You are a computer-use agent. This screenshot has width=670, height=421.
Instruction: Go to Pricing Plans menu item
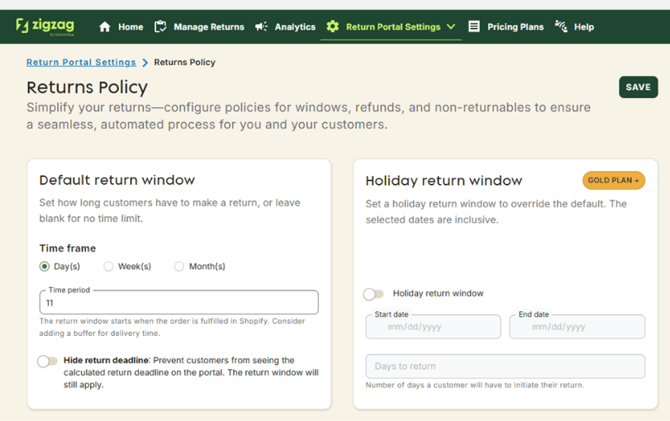(x=515, y=27)
